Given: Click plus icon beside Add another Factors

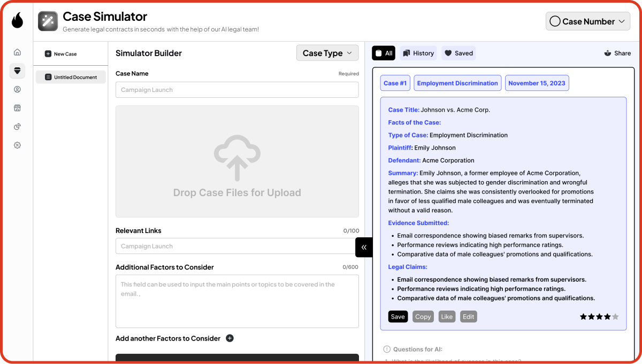Looking at the screenshot, I should (x=230, y=338).
